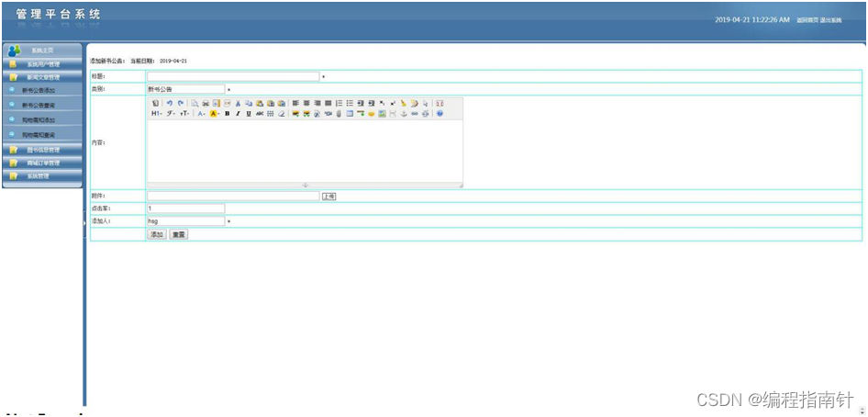Screen dimensions: 868x417
Task: Click the sidebar collapse handle arrow
Action: [x=84, y=222]
